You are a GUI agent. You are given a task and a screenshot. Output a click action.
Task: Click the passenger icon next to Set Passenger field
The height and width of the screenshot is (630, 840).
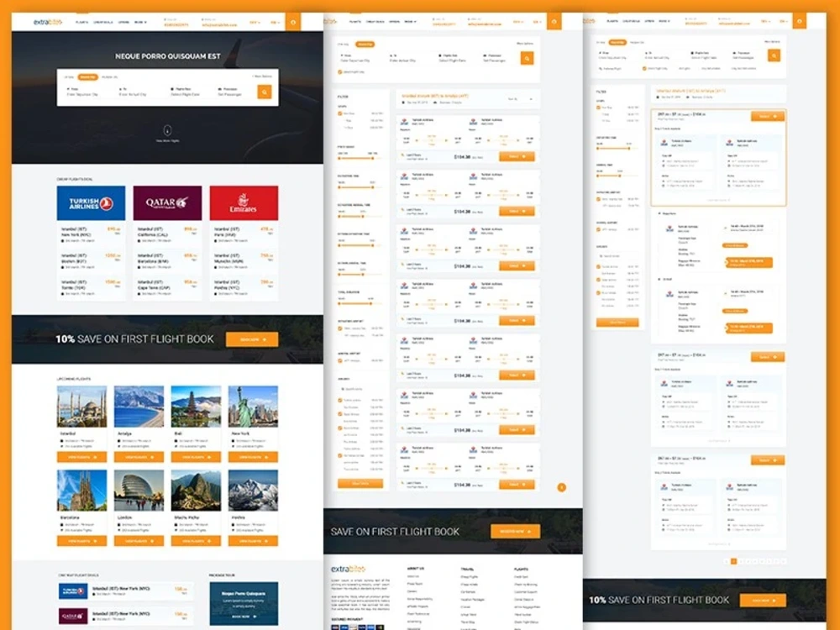point(219,87)
